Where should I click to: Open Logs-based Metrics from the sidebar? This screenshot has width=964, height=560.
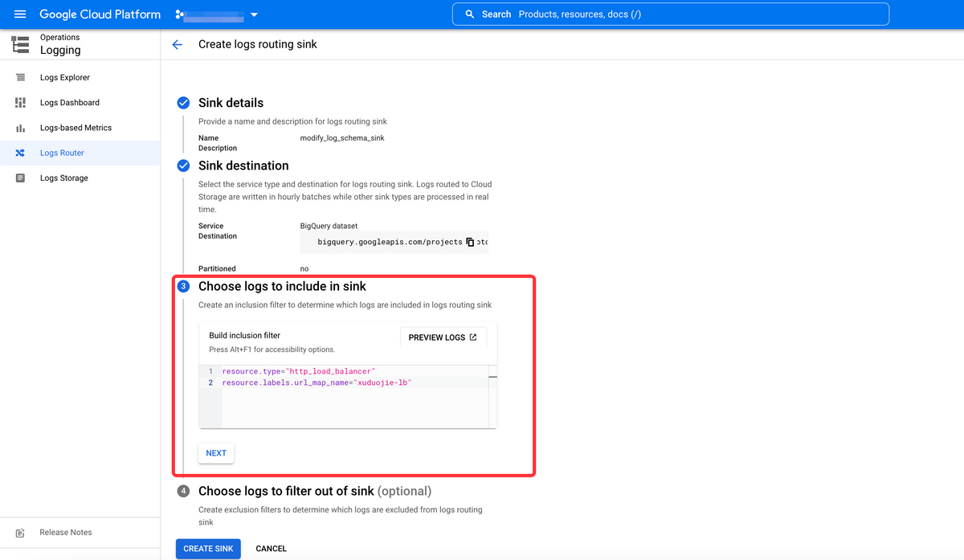pyautogui.click(x=76, y=128)
